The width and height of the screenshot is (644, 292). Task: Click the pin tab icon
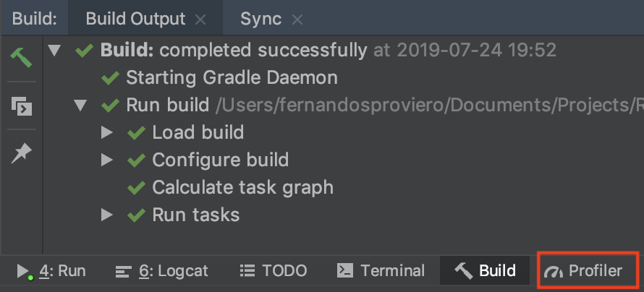(21, 153)
